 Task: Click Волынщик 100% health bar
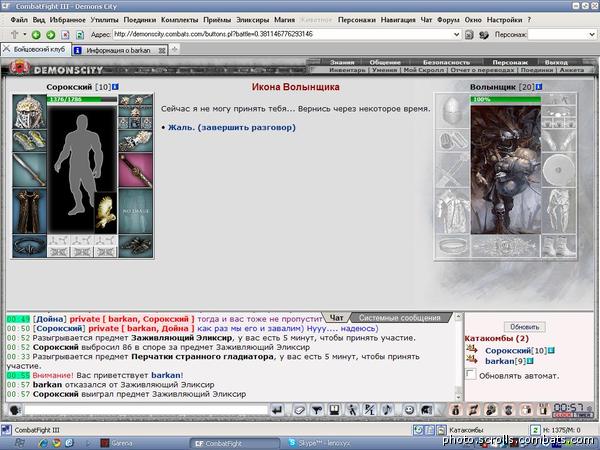click(x=505, y=99)
